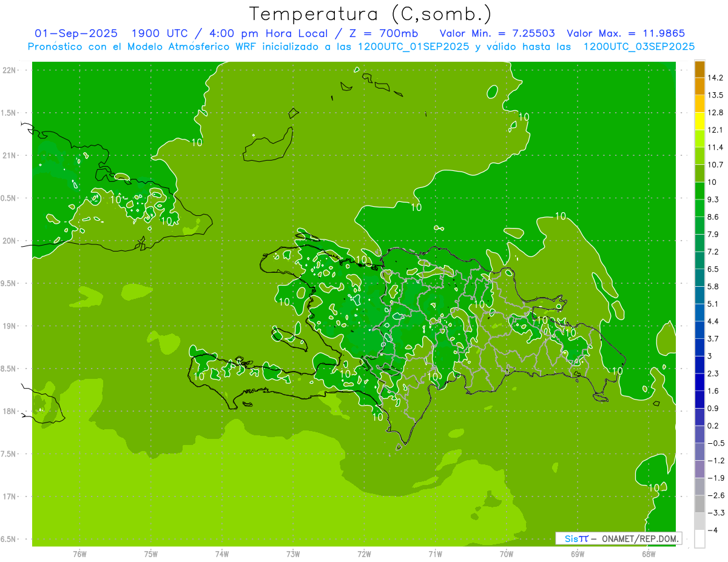Click the 20N latitude axis label
728x562 pixels.
coord(10,241)
